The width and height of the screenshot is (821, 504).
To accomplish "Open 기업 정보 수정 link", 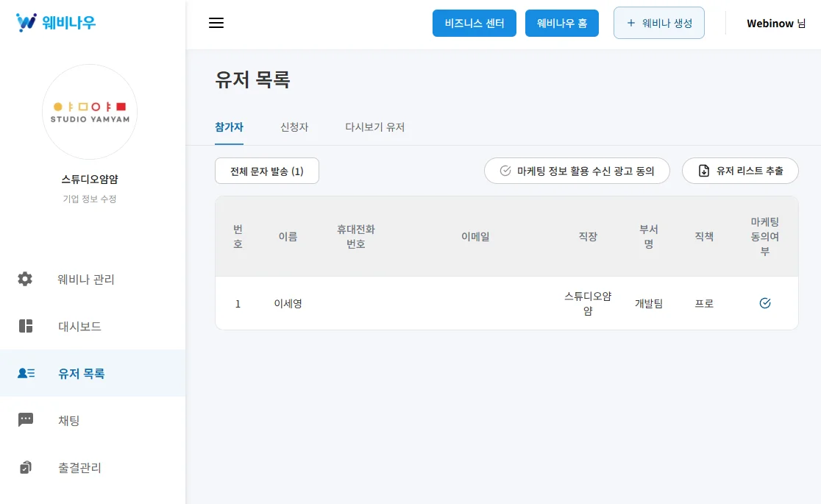I will 89,199.
